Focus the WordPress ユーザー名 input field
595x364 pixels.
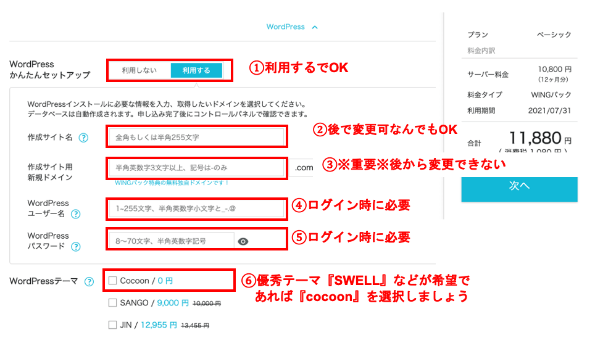point(196,209)
